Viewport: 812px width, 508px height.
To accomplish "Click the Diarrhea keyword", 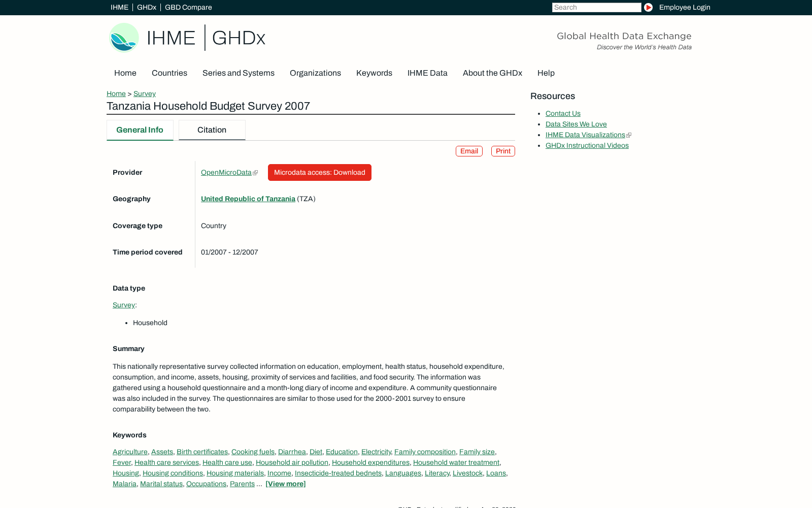I will [292, 452].
